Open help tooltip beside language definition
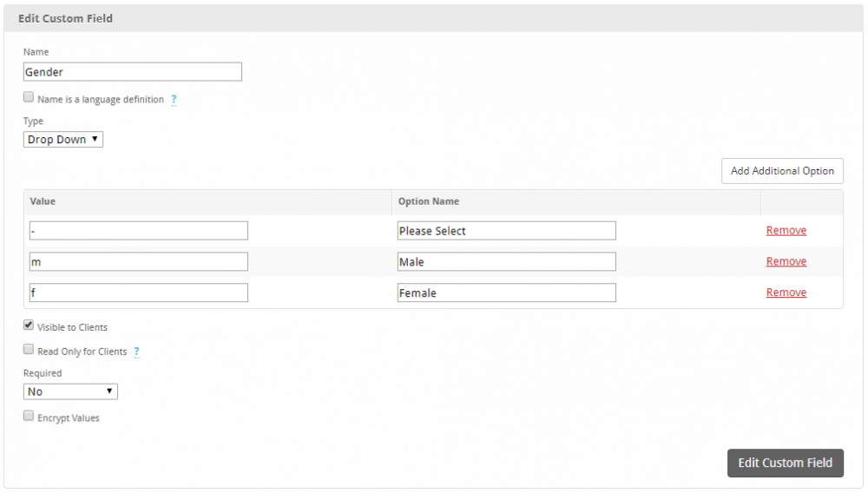 click(174, 100)
